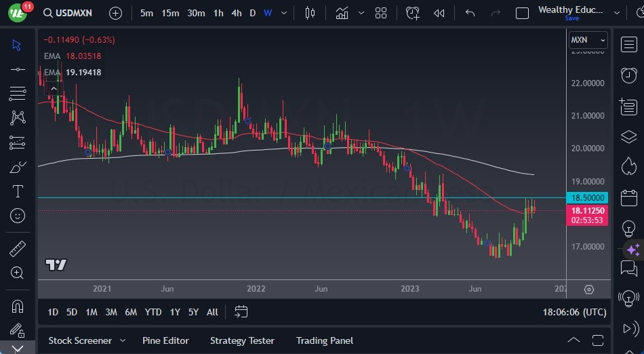Select the brush drawing tool
The height and width of the screenshot is (354, 644).
coord(17,167)
